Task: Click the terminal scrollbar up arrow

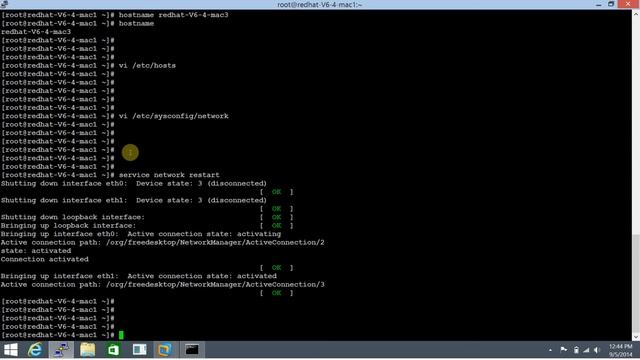Action: [636, 13]
